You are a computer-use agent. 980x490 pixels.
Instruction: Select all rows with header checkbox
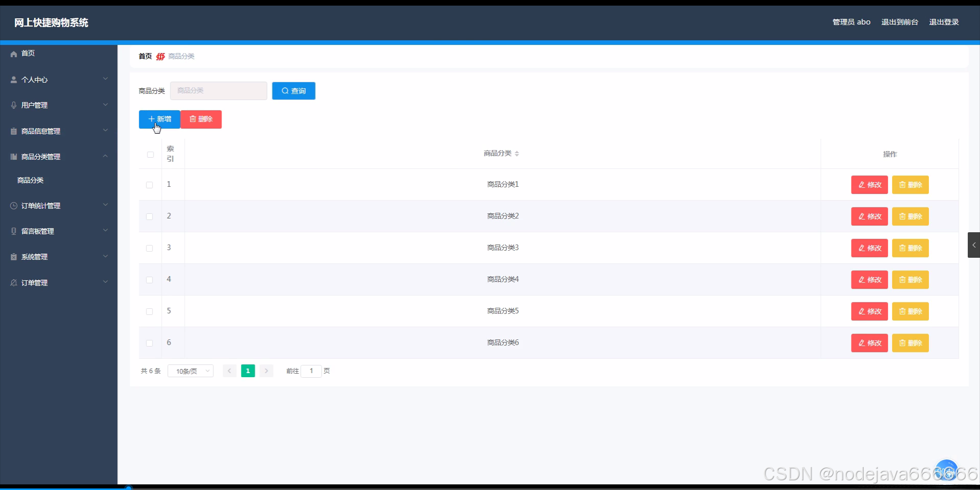(x=150, y=155)
